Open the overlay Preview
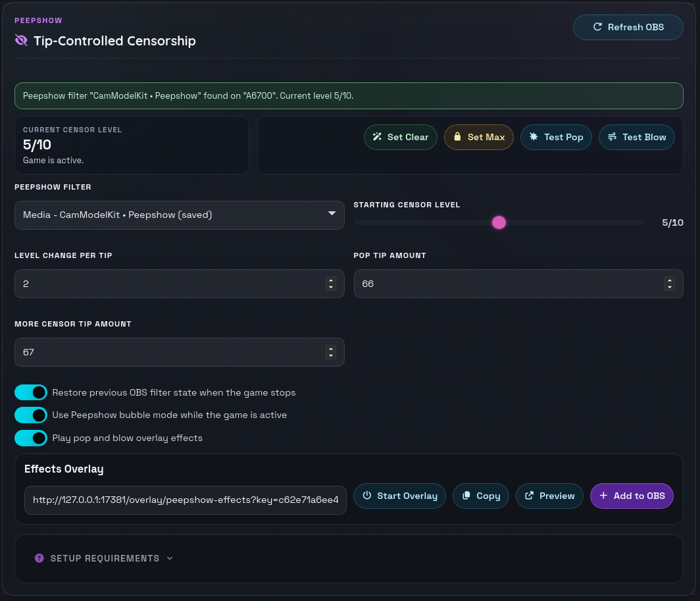Viewport: 700px width, 601px height. tap(549, 496)
